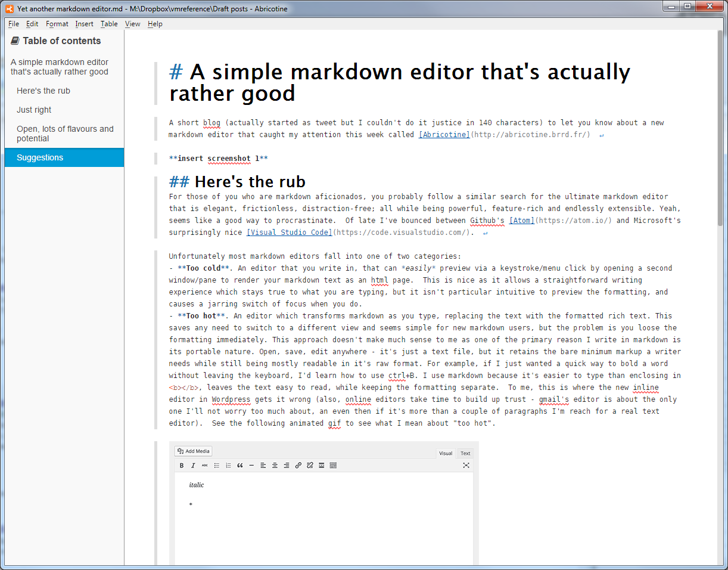This screenshot has width=728, height=570.
Task: Open the Format menu
Action: point(57,24)
